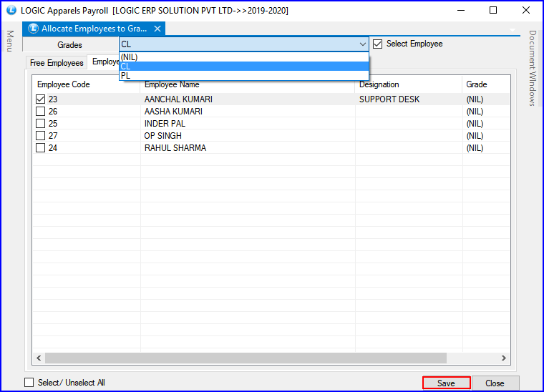This screenshot has width=544, height=392.
Task: Click the SUPPORT DESK designation cell
Action: coord(408,99)
